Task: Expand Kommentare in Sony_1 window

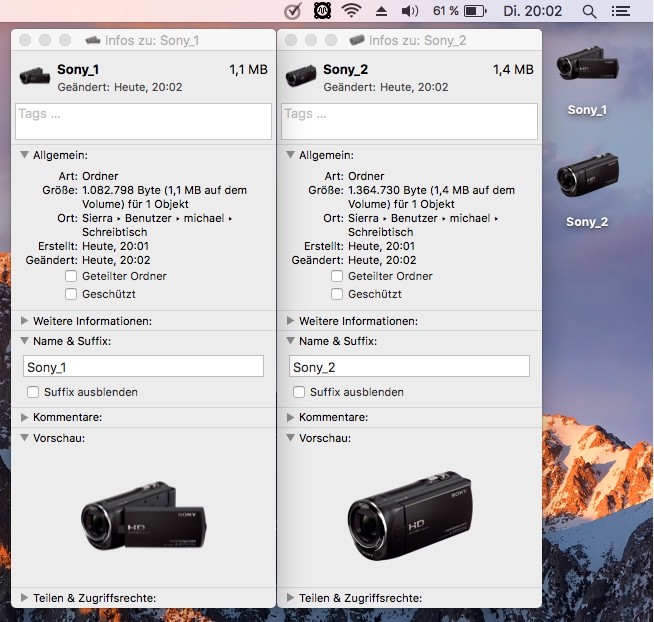Action: click(x=25, y=417)
